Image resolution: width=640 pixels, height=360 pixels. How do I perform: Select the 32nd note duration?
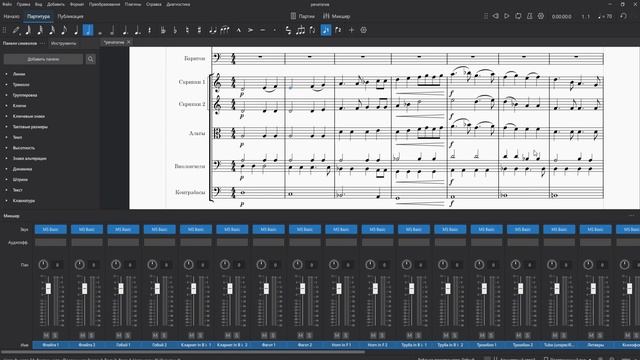click(x=40, y=30)
